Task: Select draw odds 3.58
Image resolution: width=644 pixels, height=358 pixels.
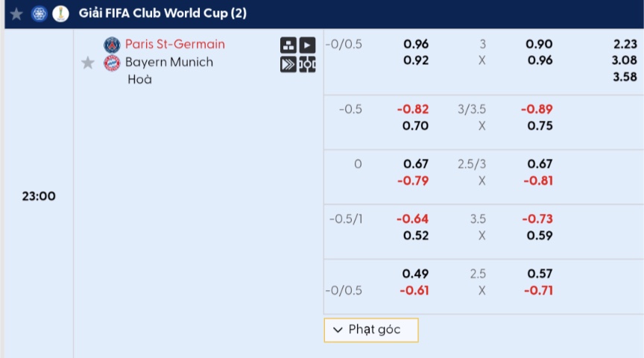Action: point(625,77)
